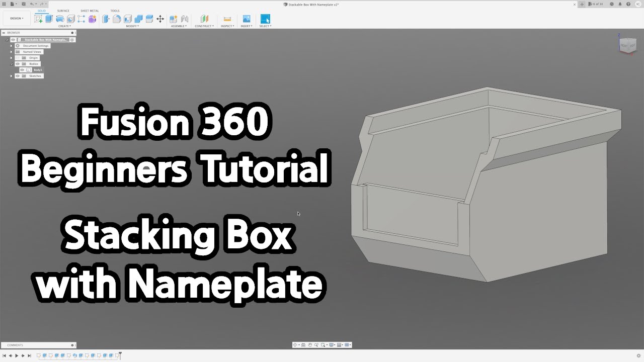This screenshot has width=644, height=362.
Task: Click the timeline end marker
Action: (x=120, y=355)
